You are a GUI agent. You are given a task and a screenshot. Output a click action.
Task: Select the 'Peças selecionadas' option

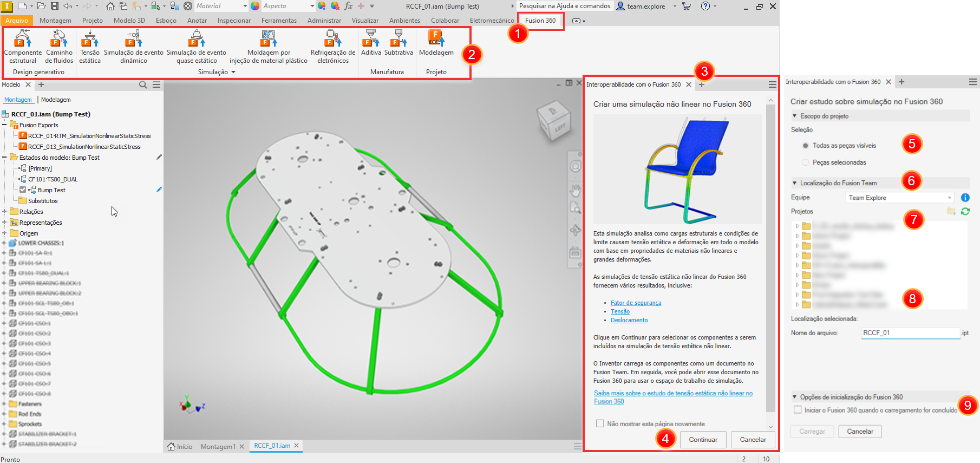tap(806, 162)
